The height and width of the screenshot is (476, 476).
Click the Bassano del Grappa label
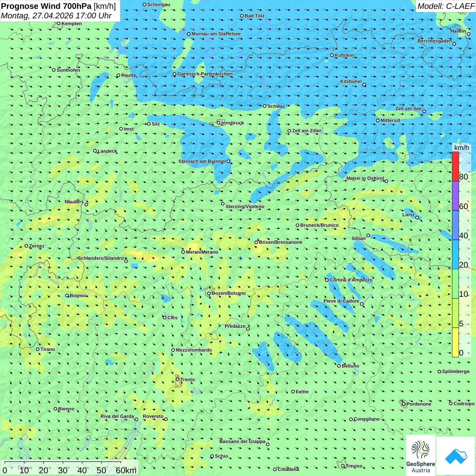tap(242, 441)
